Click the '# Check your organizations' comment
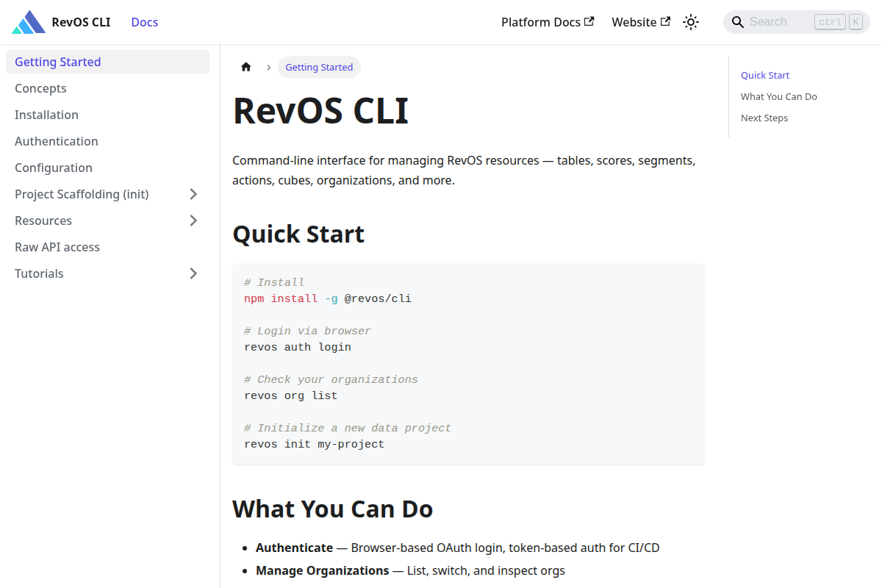The image size is (882, 588). [331, 379]
